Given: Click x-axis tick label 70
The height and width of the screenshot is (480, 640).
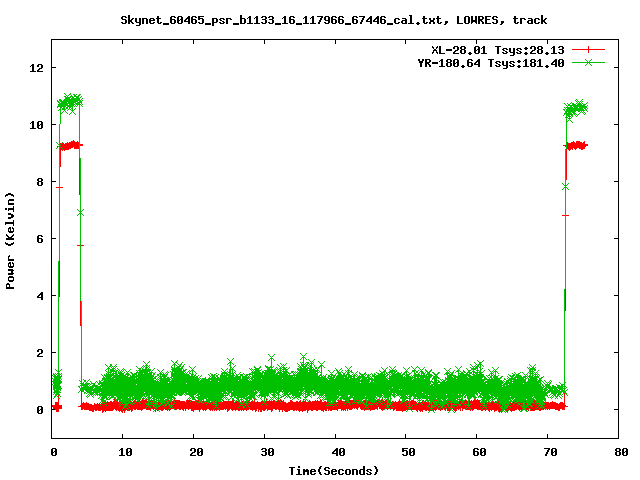Looking at the screenshot, I should coord(551,452).
